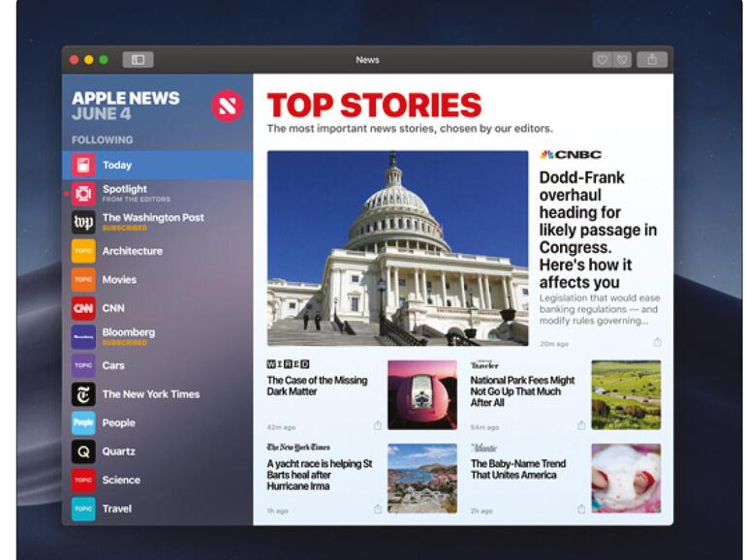Click the Cars topic icon
746x560 pixels.
(83, 365)
